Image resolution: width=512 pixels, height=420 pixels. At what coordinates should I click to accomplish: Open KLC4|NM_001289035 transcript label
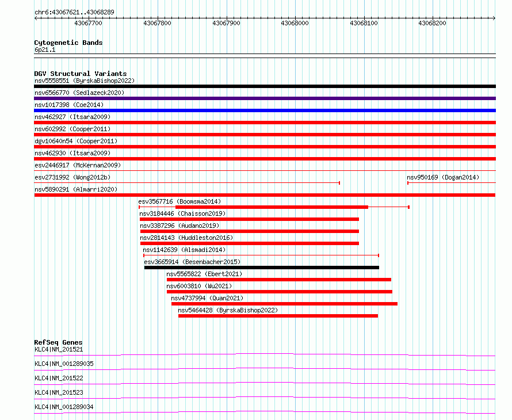(64, 364)
